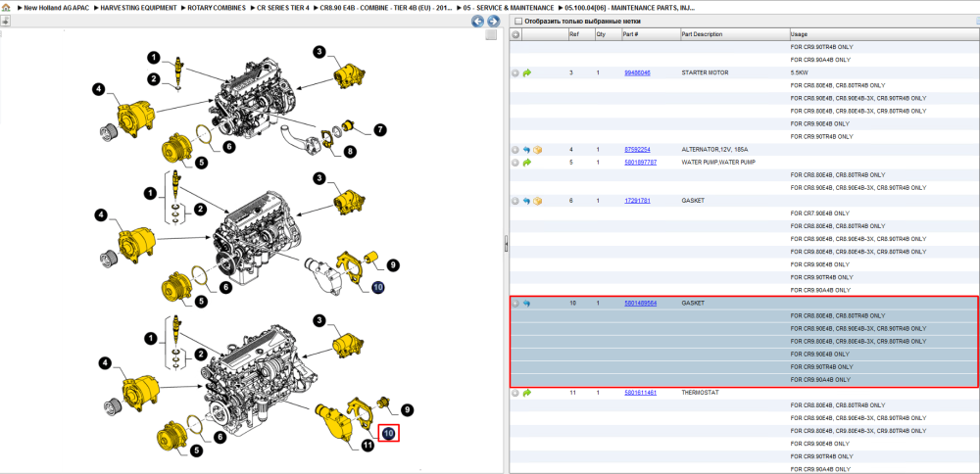The width and height of the screenshot is (980, 474).
Task: Select callout 10 in the middle engine diagram
Action: point(378,287)
